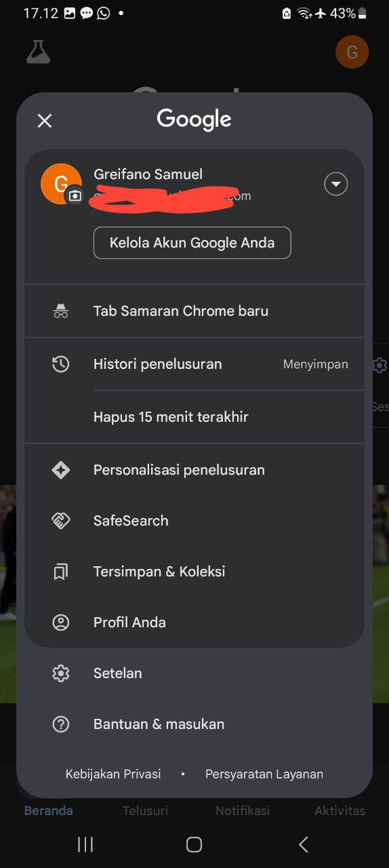Open Tab Samaran Chrome baru
The height and width of the screenshot is (868, 389).
coord(194,311)
